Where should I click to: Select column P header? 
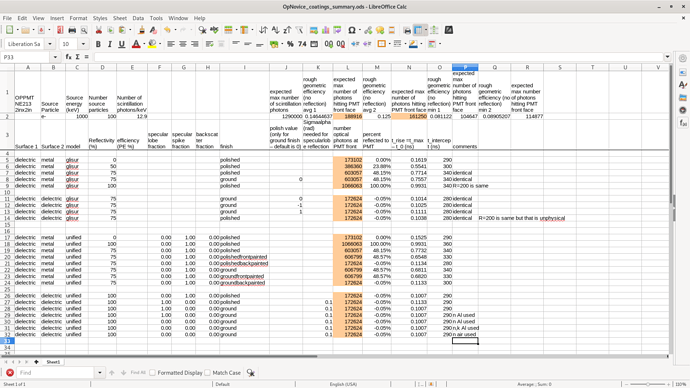click(x=465, y=67)
